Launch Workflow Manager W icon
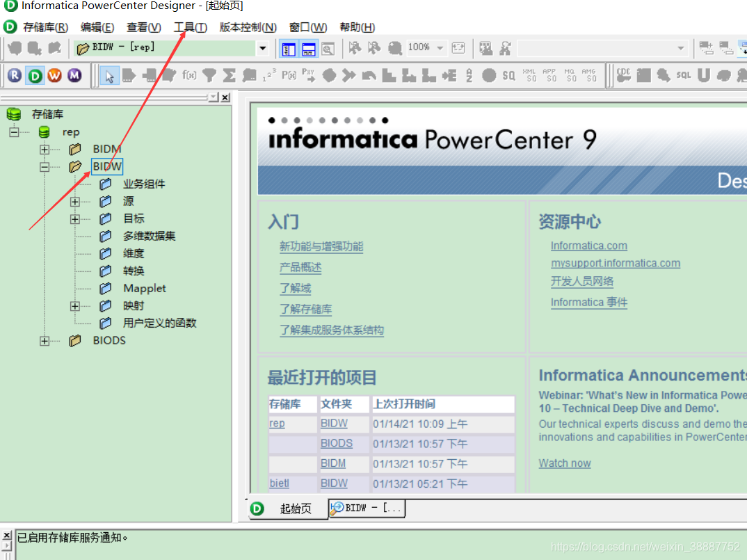Screen dimensions: 747x560 click(55, 75)
